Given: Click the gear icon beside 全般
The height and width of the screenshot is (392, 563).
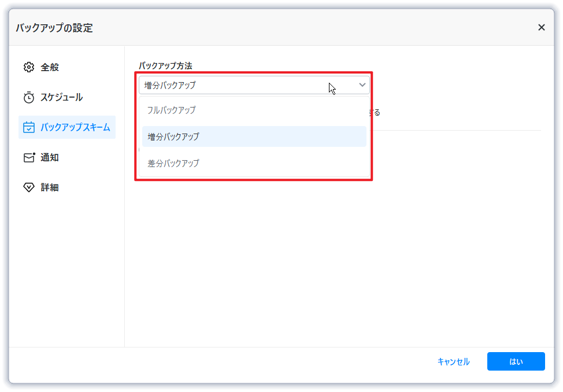Looking at the screenshot, I should click(29, 67).
